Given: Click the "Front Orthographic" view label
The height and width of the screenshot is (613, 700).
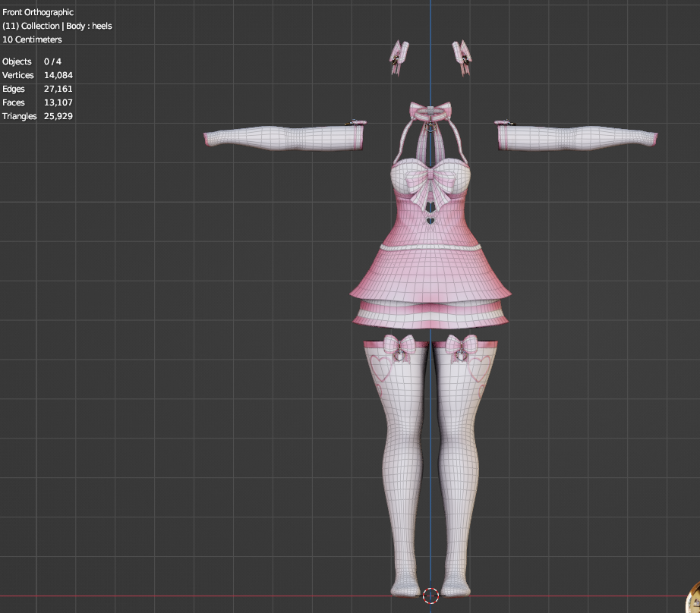Looking at the screenshot, I should click(x=38, y=12).
